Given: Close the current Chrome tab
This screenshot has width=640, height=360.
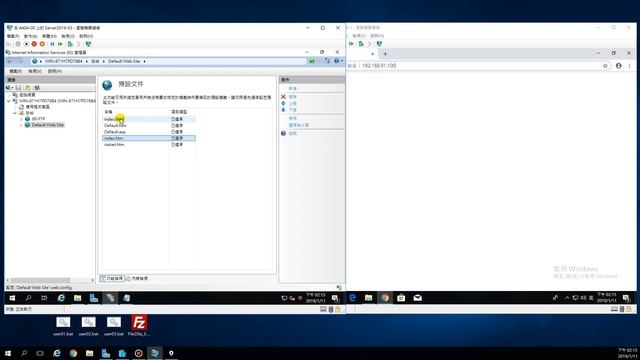Looking at the screenshot, I should (372, 54).
